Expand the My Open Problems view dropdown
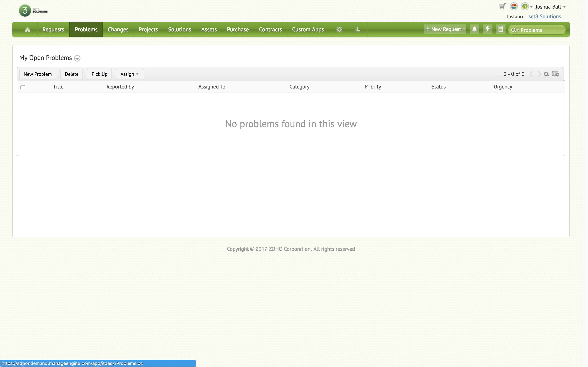This screenshot has width=588, height=367. click(77, 58)
